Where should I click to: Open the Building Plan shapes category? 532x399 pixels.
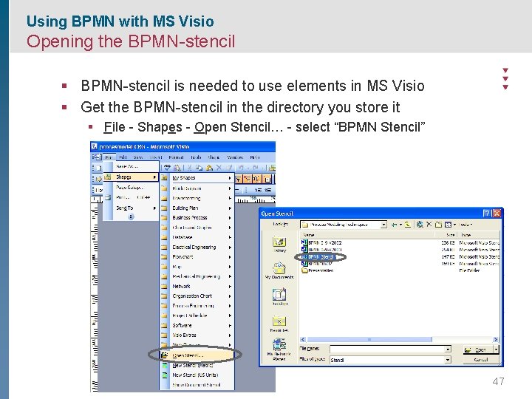click(x=197, y=208)
